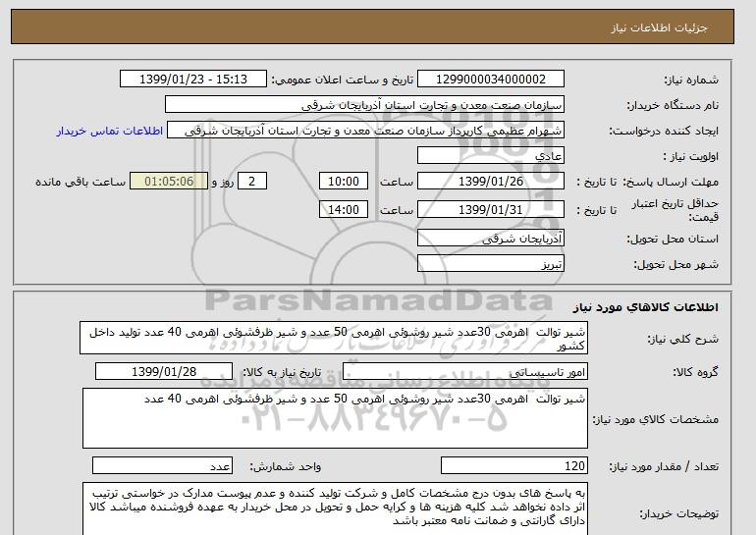Select the اولویت نیاز field showing عادی
The image size is (756, 535).
point(491,156)
